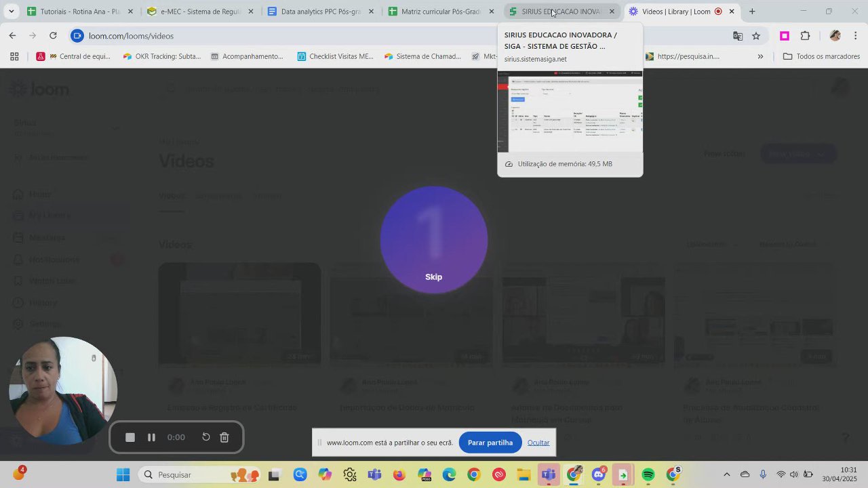Image resolution: width=868 pixels, height=488 pixels.
Task: Click the Pesquisar taskbar search box
Action: tap(199, 474)
